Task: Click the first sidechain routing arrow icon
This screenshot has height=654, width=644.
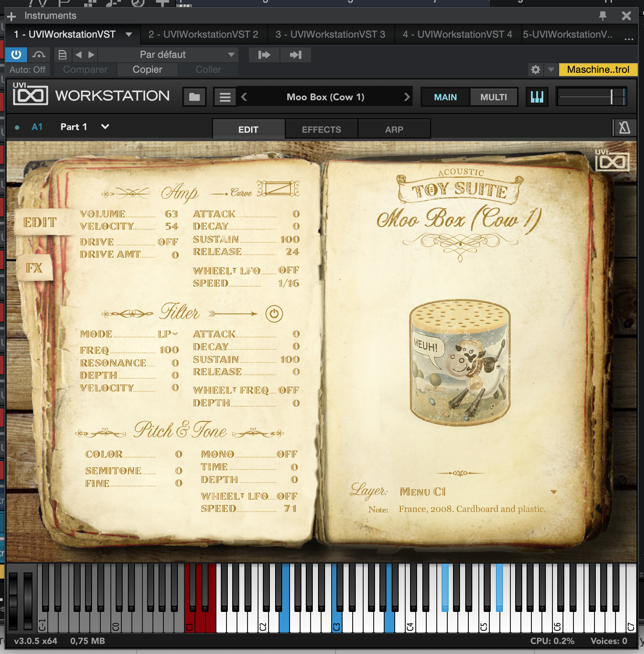Action: [264, 55]
